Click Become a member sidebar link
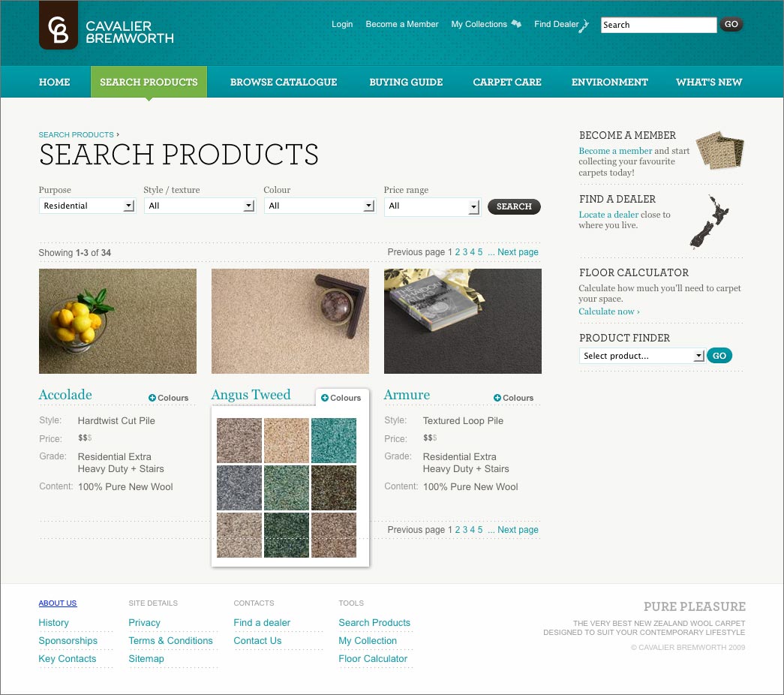 click(615, 151)
